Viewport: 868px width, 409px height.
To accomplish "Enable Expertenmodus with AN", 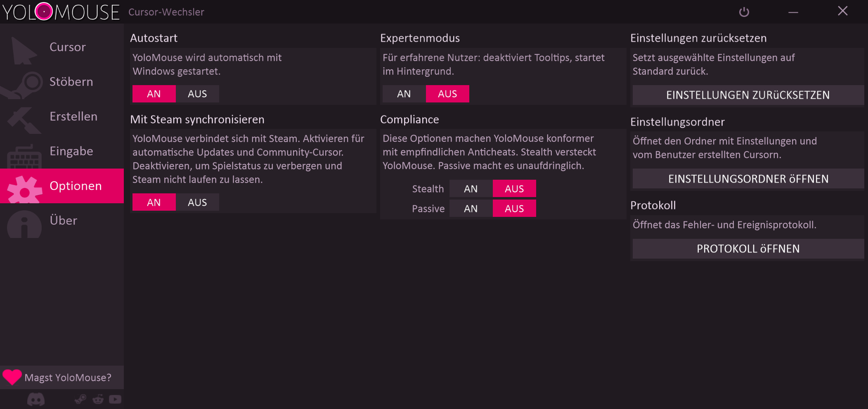I will [x=404, y=94].
